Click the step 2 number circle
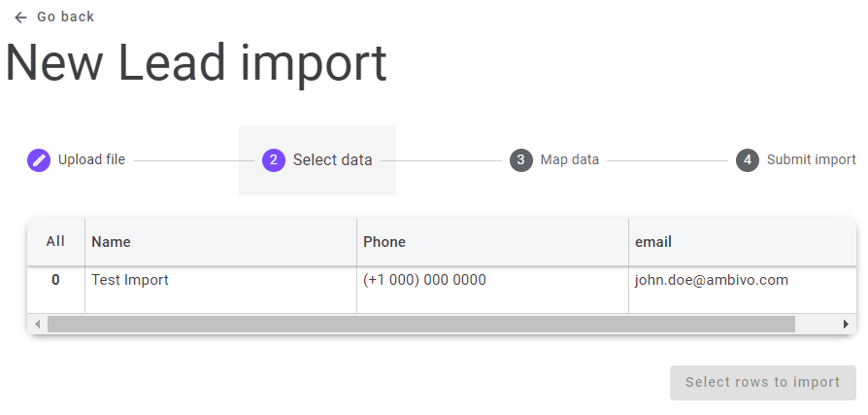 coord(273,160)
